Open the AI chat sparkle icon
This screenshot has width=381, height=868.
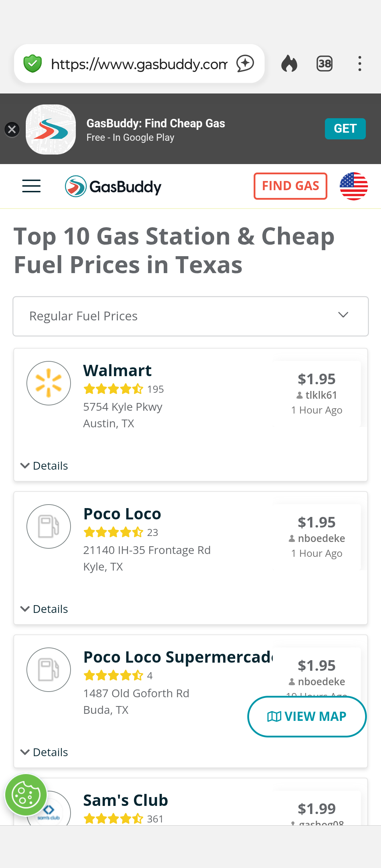point(245,64)
